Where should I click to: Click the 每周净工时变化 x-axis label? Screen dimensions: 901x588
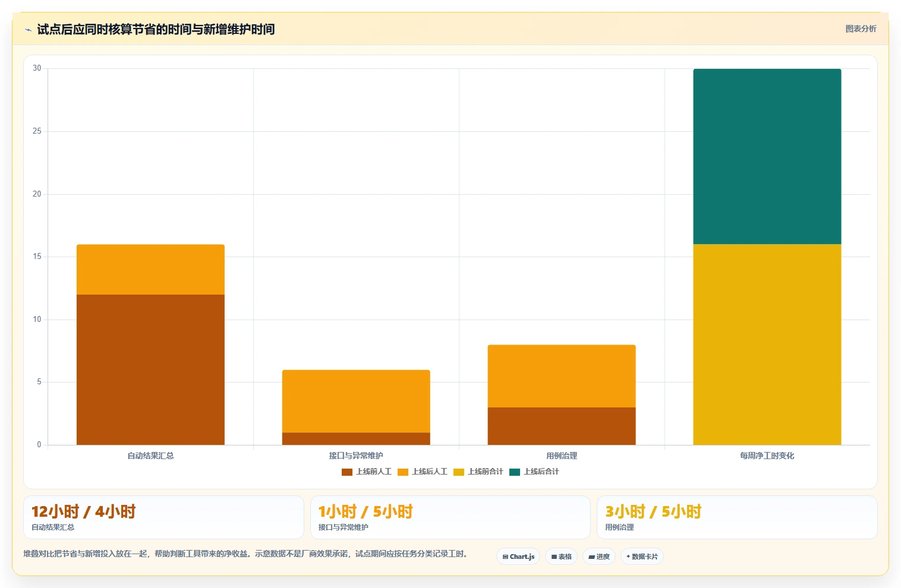pos(767,456)
